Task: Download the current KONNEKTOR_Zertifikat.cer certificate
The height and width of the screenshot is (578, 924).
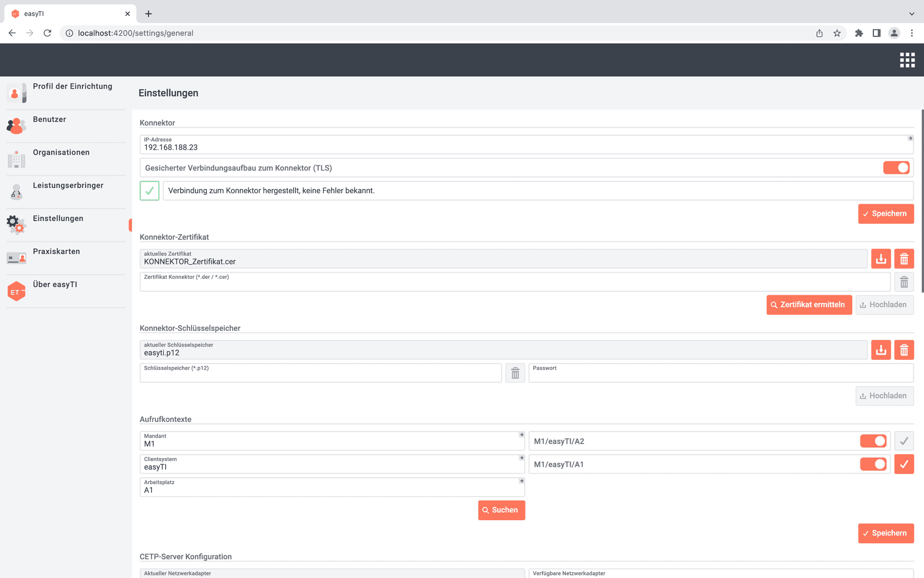Action: [x=881, y=259]
